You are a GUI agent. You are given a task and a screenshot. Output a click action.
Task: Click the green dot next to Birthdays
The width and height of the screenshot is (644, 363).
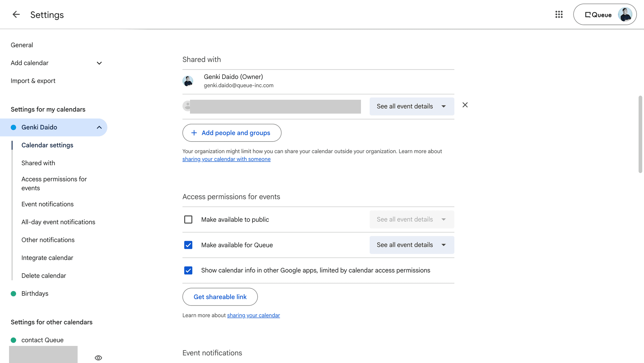point(13,293)
